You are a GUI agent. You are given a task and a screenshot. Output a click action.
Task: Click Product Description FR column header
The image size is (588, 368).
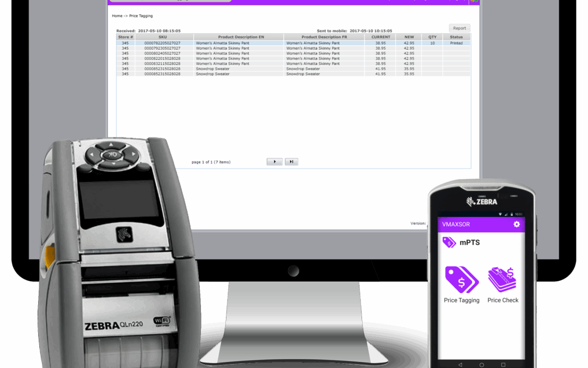click(324, 37)
